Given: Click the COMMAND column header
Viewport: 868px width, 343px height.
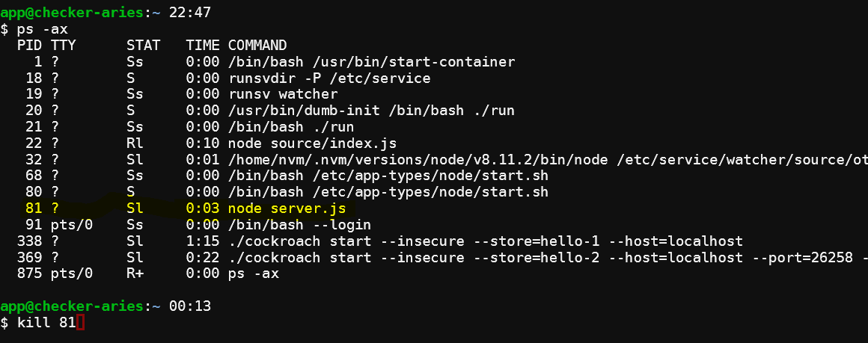Looking at the screenshot, I should (x=257, y=45).
